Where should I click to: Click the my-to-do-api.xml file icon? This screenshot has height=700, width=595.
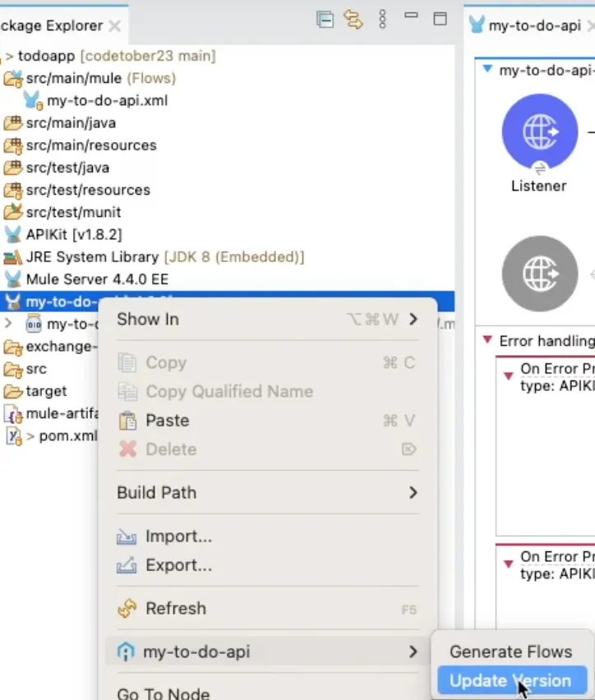[x=33, y=100]
